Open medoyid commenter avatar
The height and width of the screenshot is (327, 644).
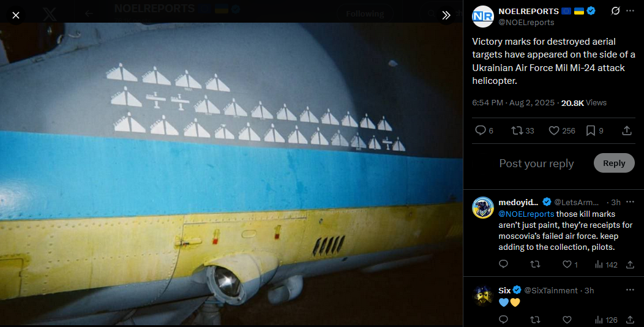click(482, 208)
